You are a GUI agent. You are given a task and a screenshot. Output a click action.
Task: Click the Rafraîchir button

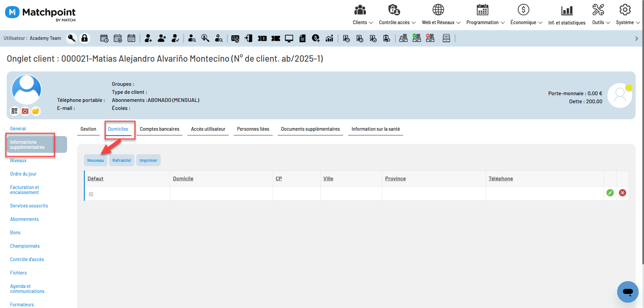122,160
